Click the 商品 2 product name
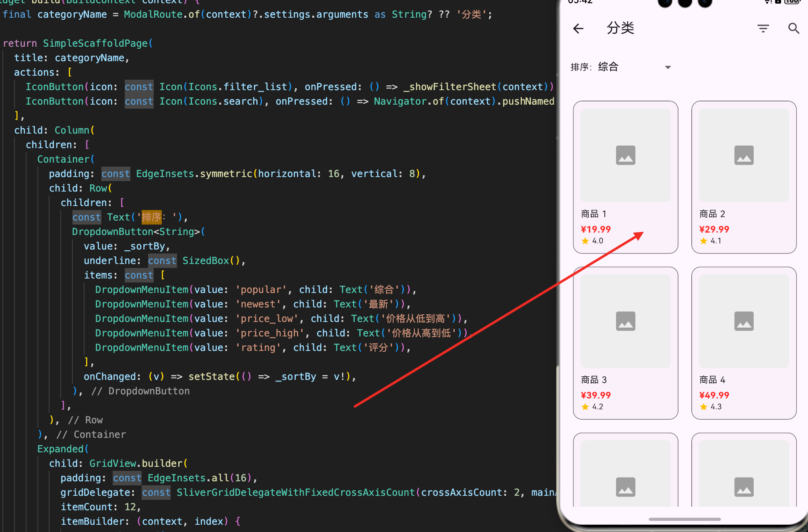Viewport: 808px width, 532px height. [x=712, y=214]
